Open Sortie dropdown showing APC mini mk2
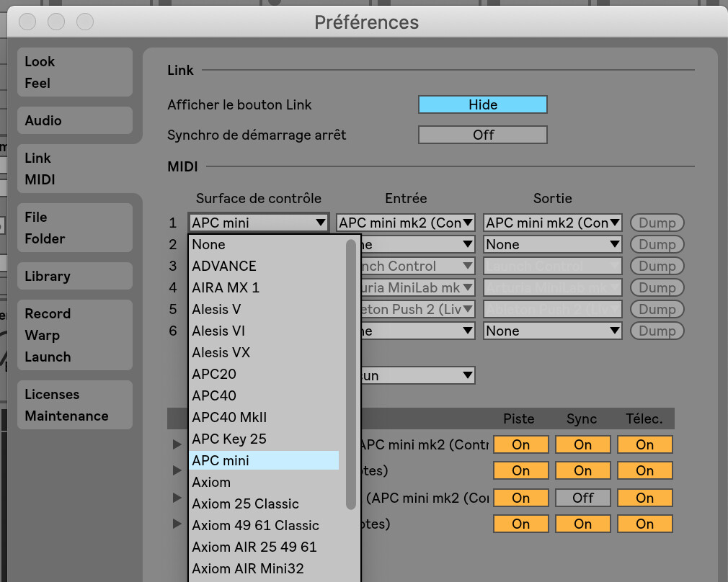The height and width of the screenshot is (582, 728). click(x=553, y=223)
